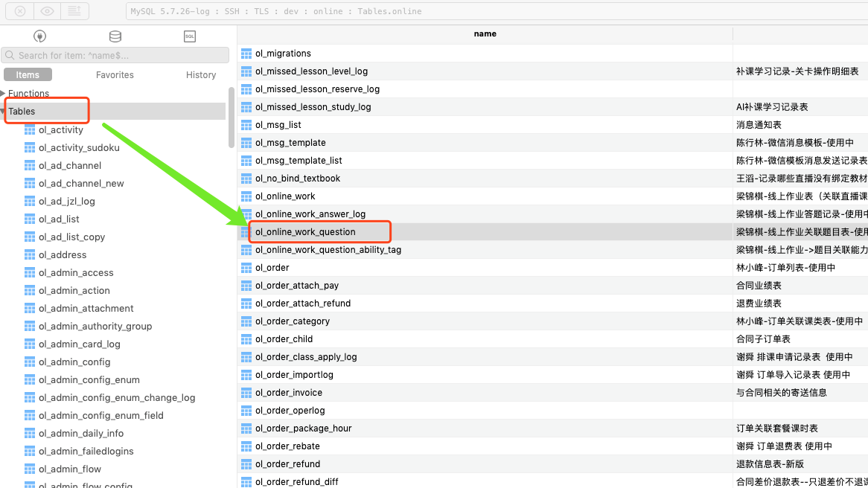Select ol_msg_template_list row
The image size is (868, 488).
point(553,161)
